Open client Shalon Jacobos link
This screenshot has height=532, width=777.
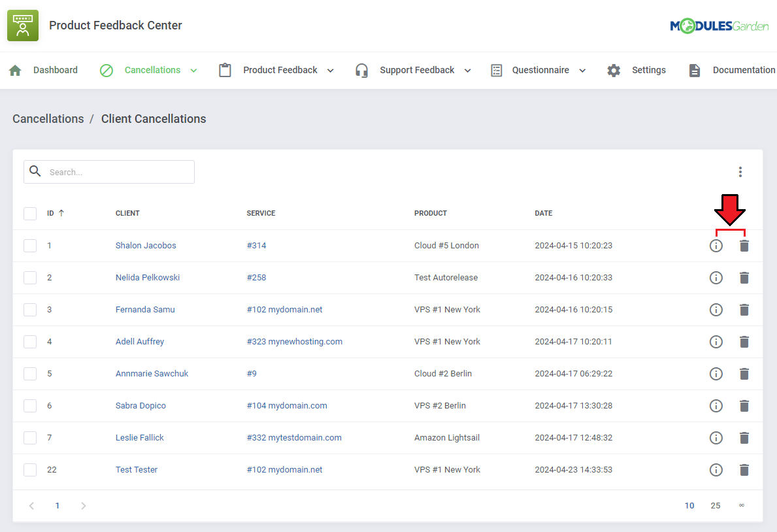[x=146, y=246]
